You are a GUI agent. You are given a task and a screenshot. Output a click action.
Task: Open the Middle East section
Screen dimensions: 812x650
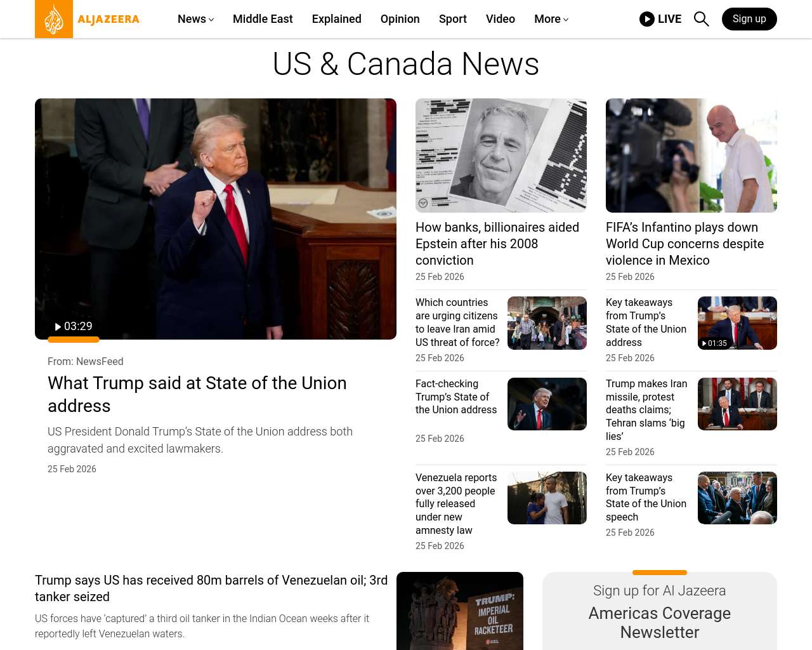click(263, 19)
